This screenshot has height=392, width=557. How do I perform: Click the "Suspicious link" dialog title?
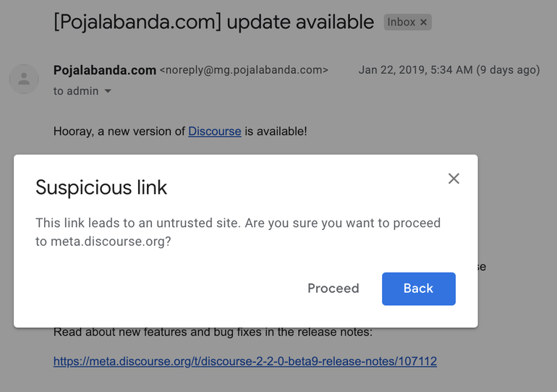click(x=101, y=187)
